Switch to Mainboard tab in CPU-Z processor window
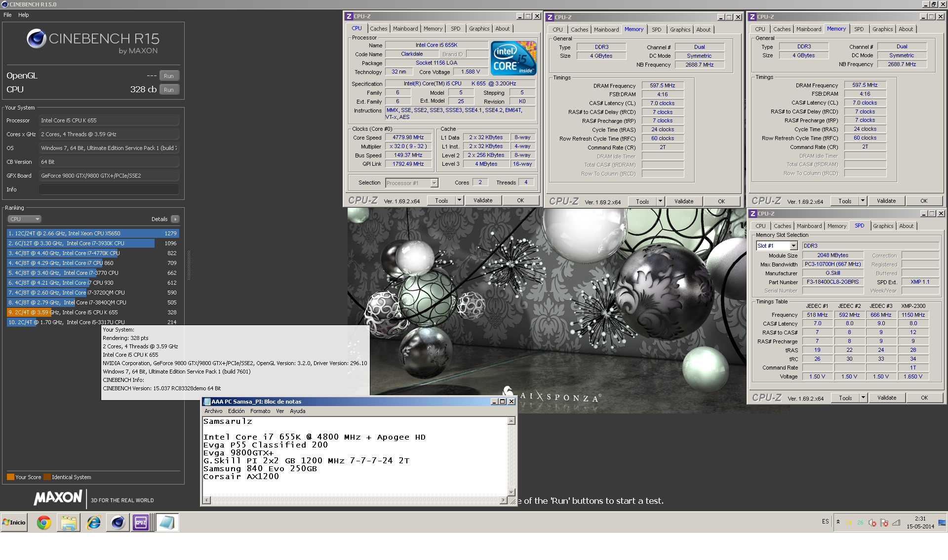Viewport: 948px width, 560px height. click(x=405, y=29)
